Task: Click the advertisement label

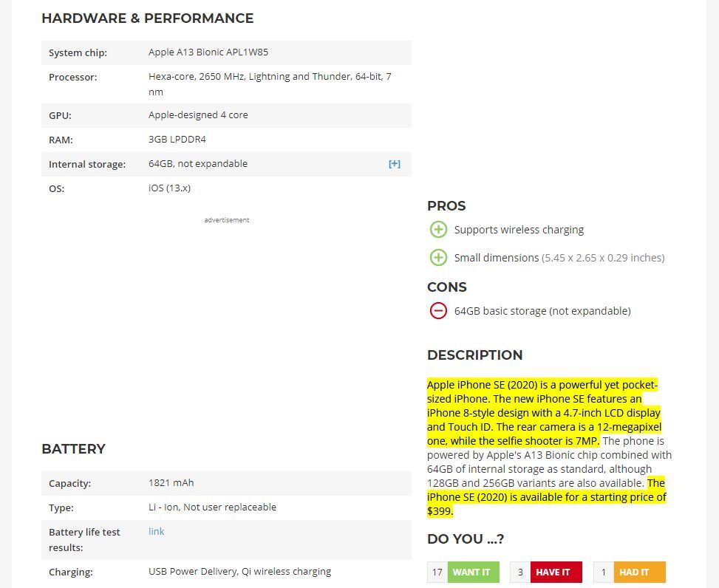Action: (x=227, y=220)
